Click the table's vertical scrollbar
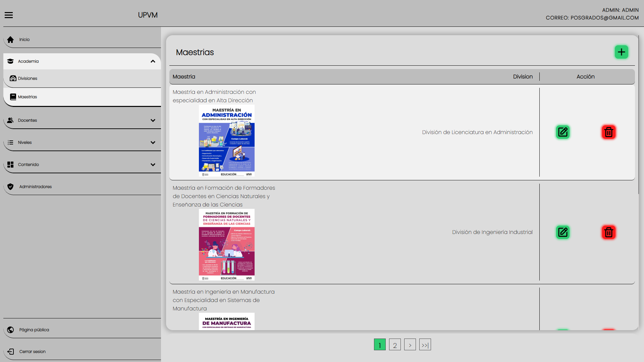This screenshot has height=362, width=644. (x=639, y=114)
